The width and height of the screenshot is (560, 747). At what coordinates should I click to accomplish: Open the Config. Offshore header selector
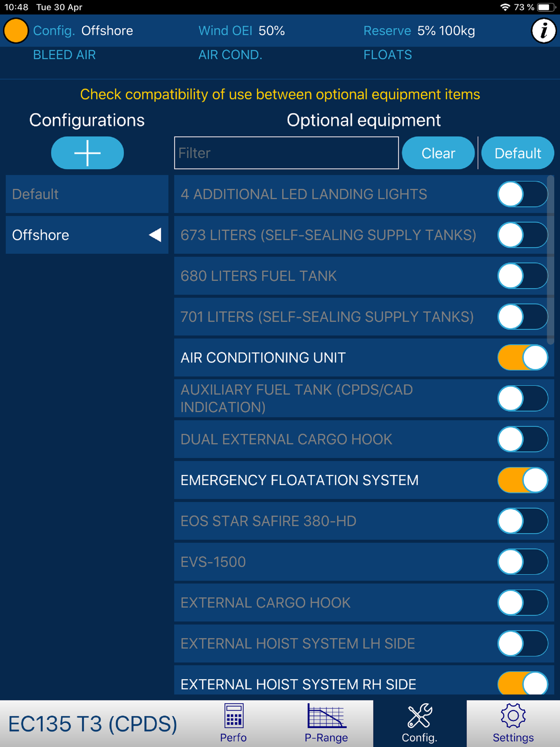83,31
